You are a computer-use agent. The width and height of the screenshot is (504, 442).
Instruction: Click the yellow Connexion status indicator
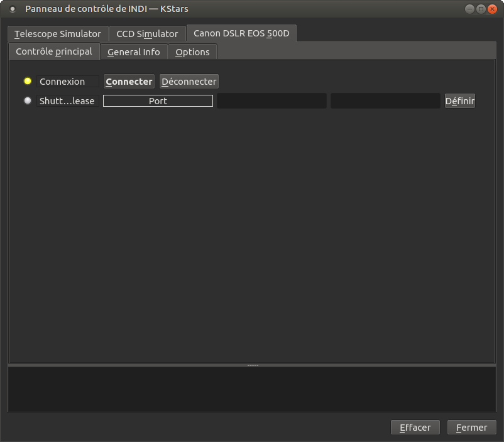(x=28, y=81)
